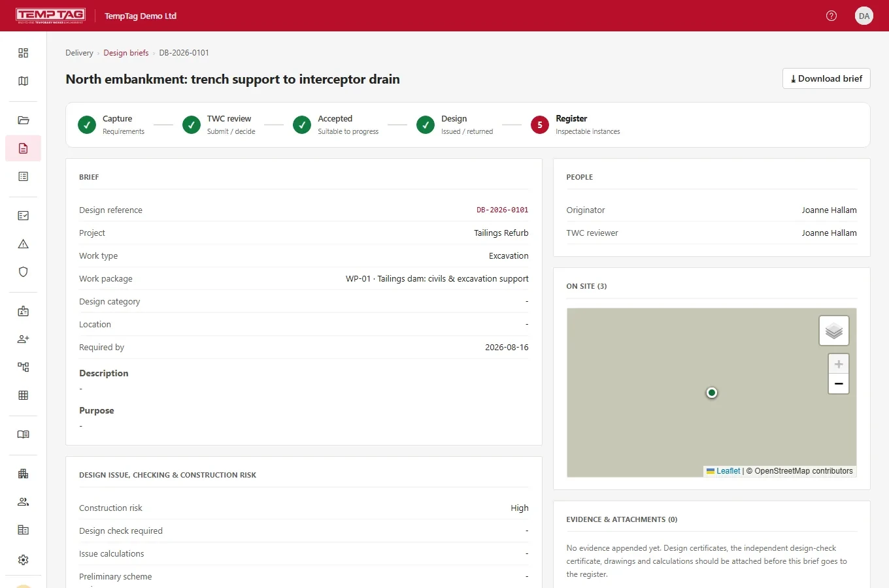
Task: Click the TWC reviewer name Joanne Hallam
Action: [x=829, y=233]
